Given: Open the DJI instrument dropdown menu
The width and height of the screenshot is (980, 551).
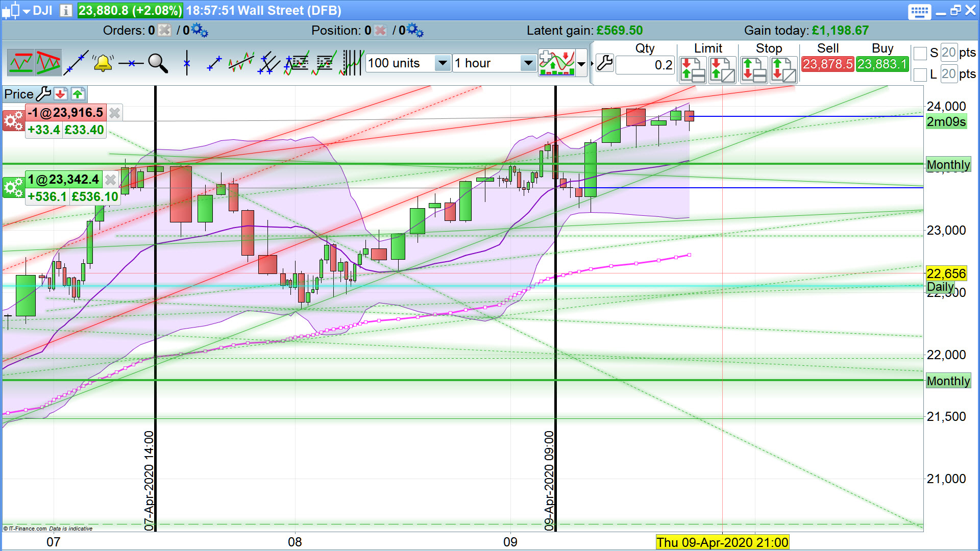Looking at the screenshot, I should click(x=27, y=11).
